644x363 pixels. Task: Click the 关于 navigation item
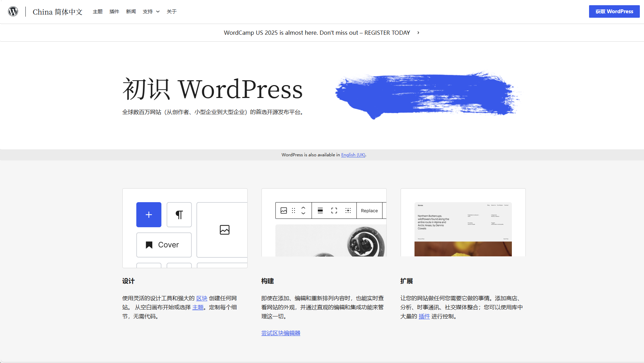pyautogui.click(x=171, y=11)
